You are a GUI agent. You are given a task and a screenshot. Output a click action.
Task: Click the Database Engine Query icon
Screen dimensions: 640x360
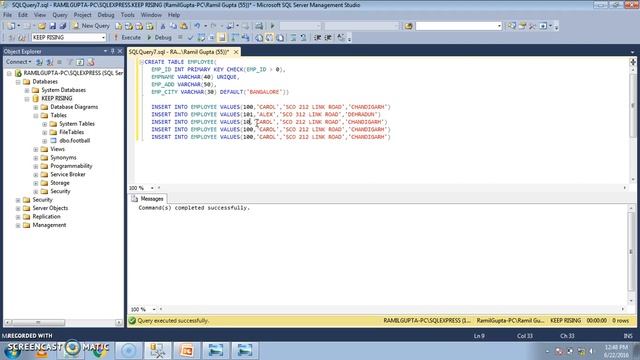tap(118, 26)
